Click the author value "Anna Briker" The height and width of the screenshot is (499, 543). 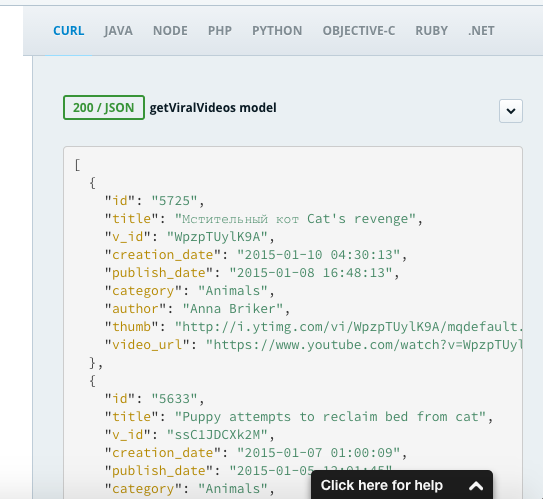coord(233,309)
